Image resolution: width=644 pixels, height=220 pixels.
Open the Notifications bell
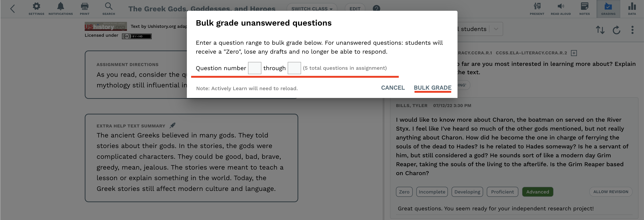(60, 9)
